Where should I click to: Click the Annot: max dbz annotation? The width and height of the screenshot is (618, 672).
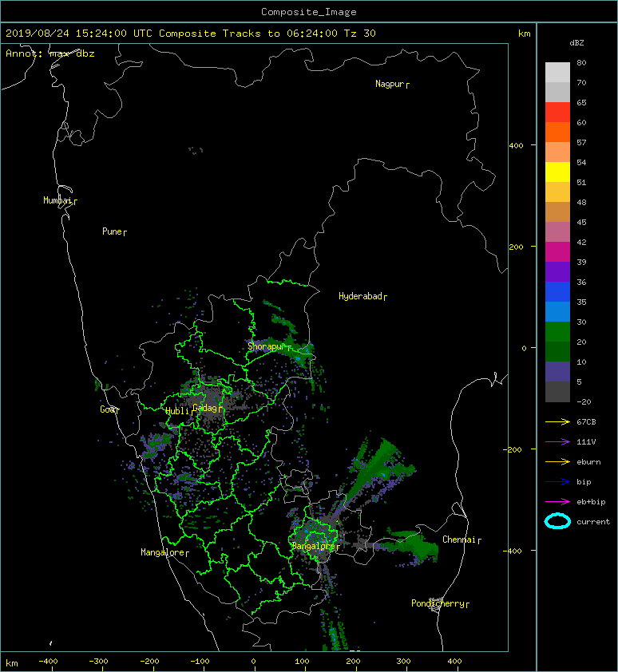pos(50,53)
